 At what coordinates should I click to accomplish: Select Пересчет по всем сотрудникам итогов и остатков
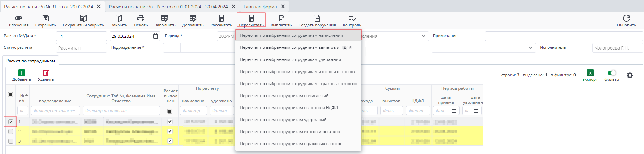[298, 132]
